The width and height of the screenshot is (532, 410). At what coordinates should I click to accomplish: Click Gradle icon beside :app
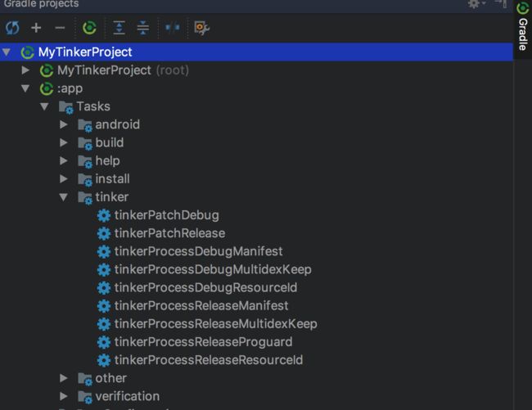[x=47, y=89]
